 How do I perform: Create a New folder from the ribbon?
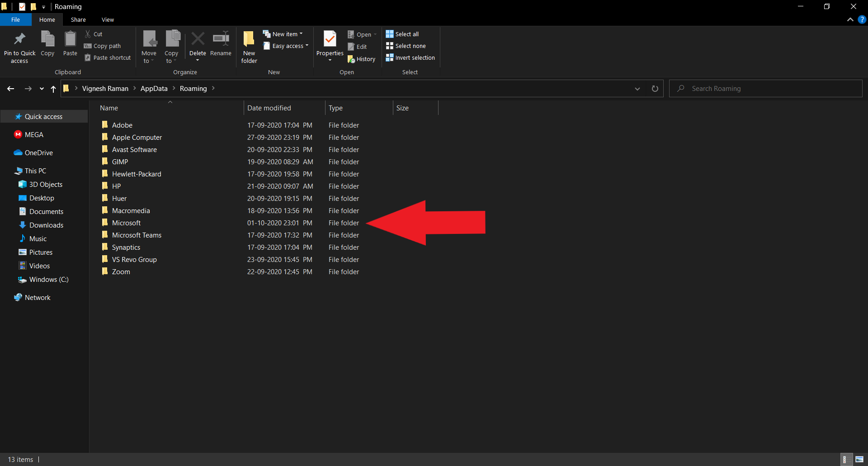click(x=249, y=47)
